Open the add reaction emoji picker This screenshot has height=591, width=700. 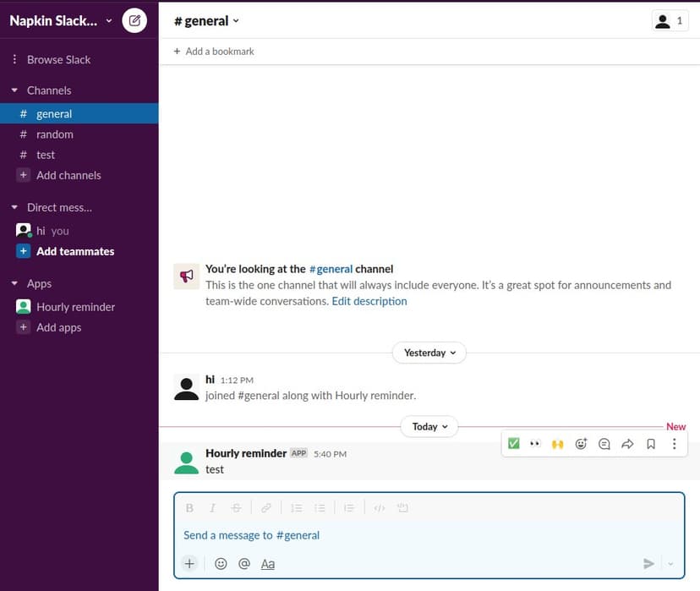click(581, 444)
